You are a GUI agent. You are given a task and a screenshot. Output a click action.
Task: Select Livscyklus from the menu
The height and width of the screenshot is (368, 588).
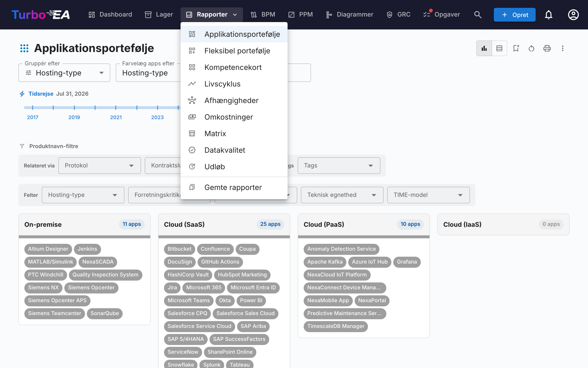point(234,84)
